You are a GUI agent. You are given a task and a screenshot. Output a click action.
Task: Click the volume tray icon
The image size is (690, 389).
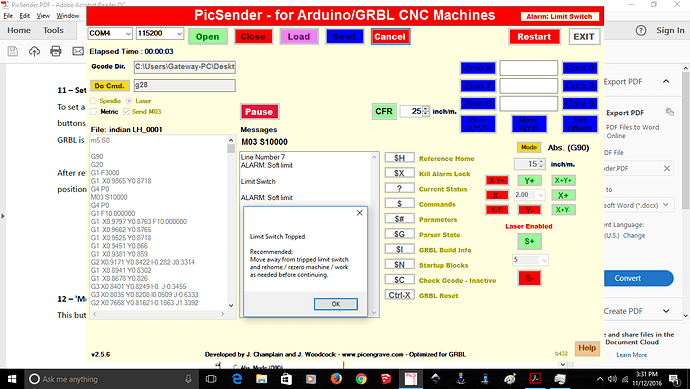tap(612, 379)
